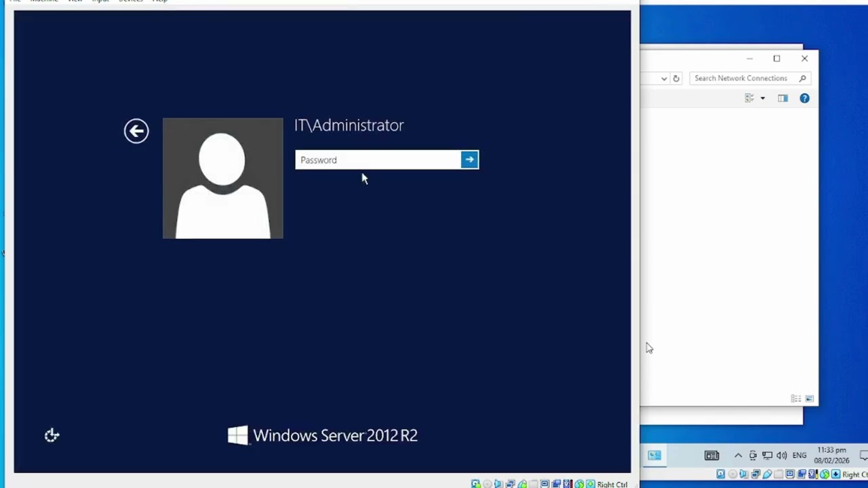Screen dimensions: 868x488
Task: Open Help in Network Connections window
Action: pos(804,98)
